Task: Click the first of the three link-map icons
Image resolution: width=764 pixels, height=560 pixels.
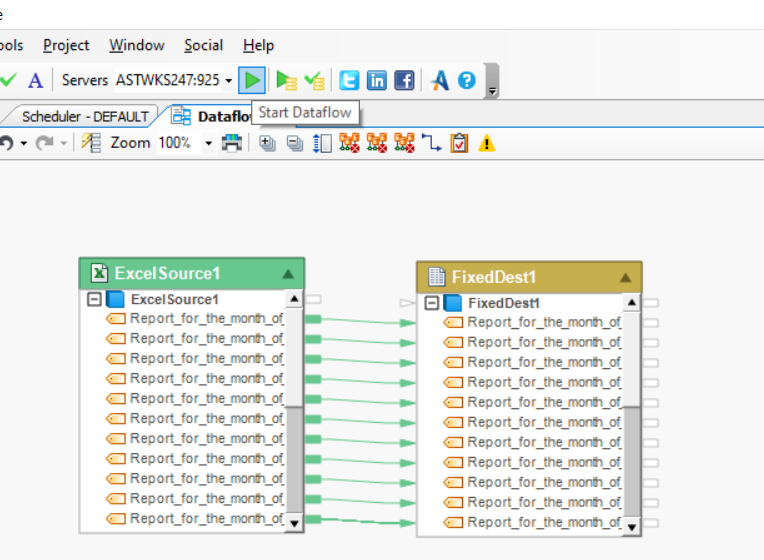Action: 349,143
